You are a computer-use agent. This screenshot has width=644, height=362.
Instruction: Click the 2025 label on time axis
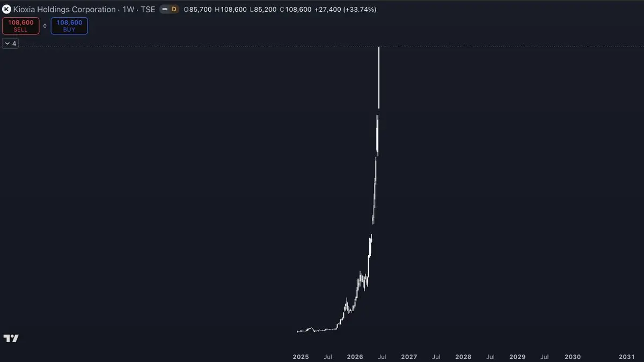coord(301,357)
